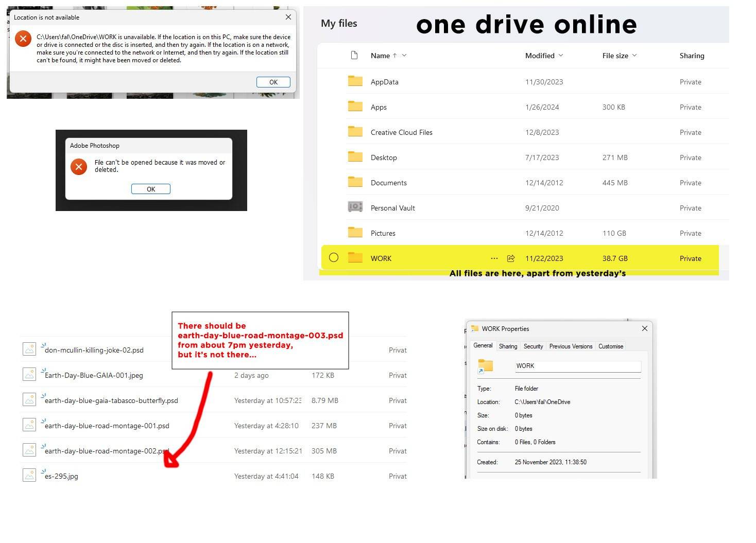Select earth-day-blue-gaia-tabasco-butterfly.psd file icon
The image size is (756, 543).
[29, 399]
